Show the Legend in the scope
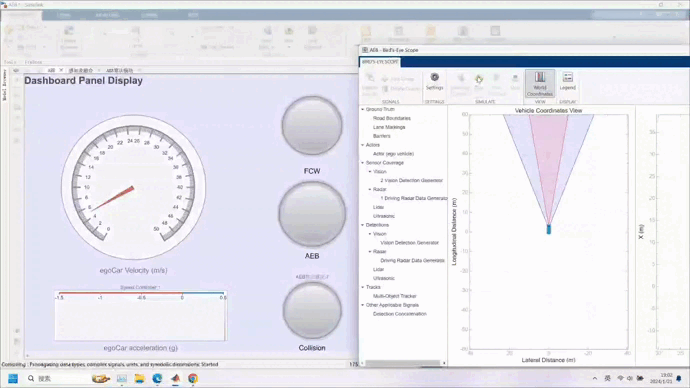This screenshot has width=690, height=388. (567, 82)
